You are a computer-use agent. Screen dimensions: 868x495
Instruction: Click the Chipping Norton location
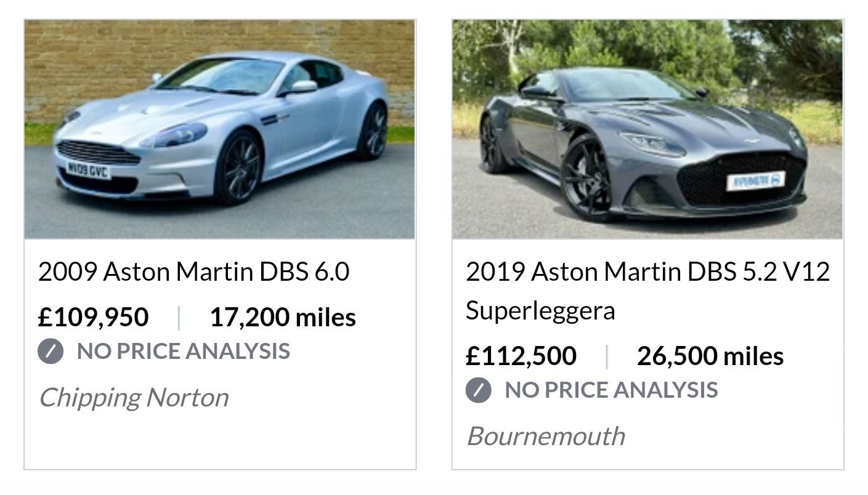click(134, 398)
